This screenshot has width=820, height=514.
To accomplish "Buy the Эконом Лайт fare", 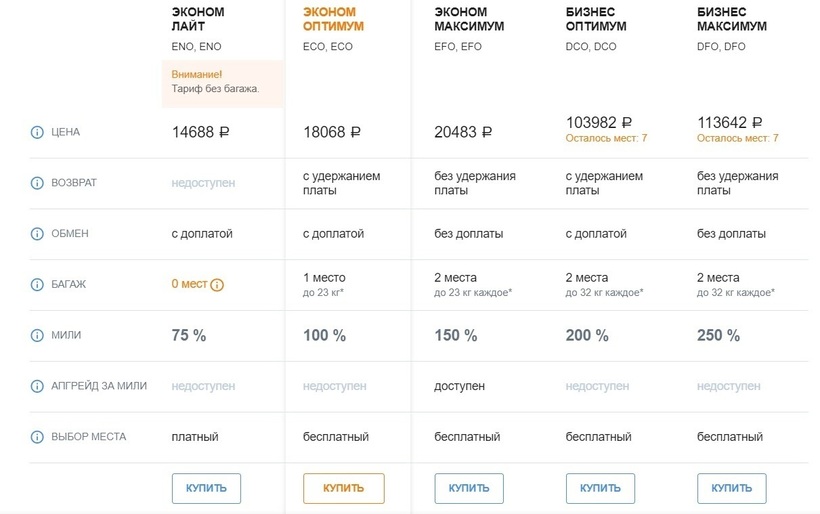I will pyautogui.click(x=206, y=488).
